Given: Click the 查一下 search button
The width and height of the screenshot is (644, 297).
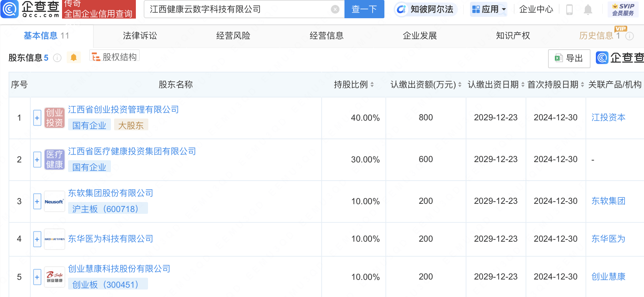Looking at the screenshot, I should [x=364, y=9].
